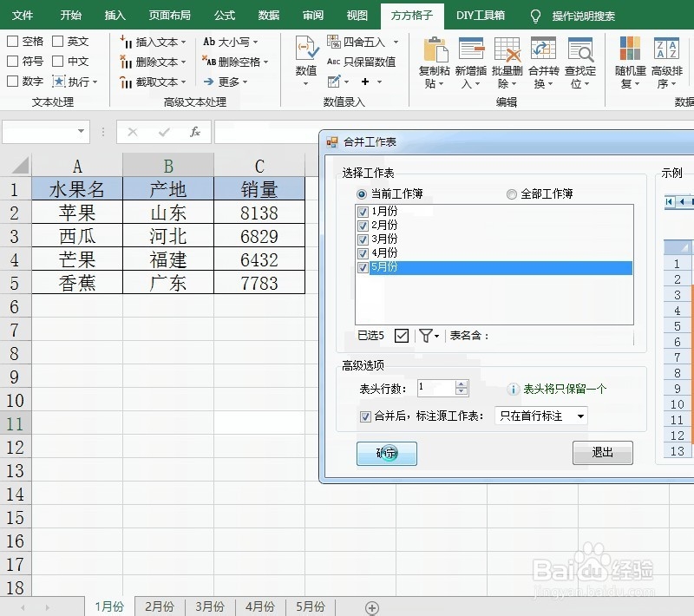Click the 退出 button
The image size is (694, 616).
click(x=602, y=453)
